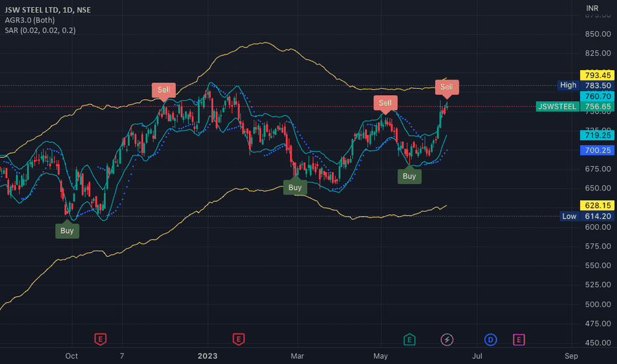Screen dimensions: 617x364
Task: Click the red earnings E marker near Oct
Action: click(x=101, y=340)
